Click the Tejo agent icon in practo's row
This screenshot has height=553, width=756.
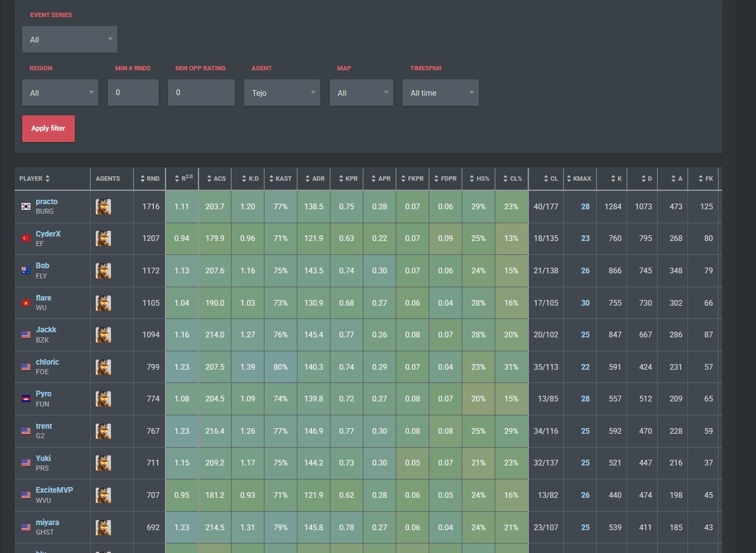point(103,207)
